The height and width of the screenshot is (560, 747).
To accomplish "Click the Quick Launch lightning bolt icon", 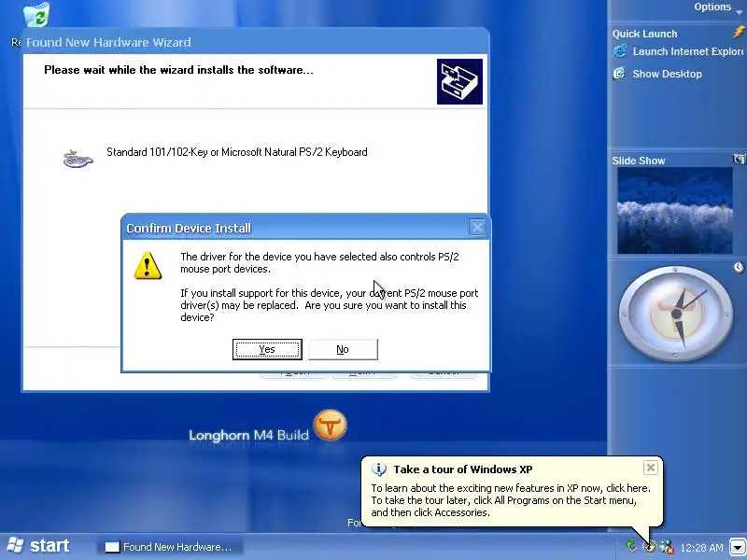I will [x=739, y=33].
